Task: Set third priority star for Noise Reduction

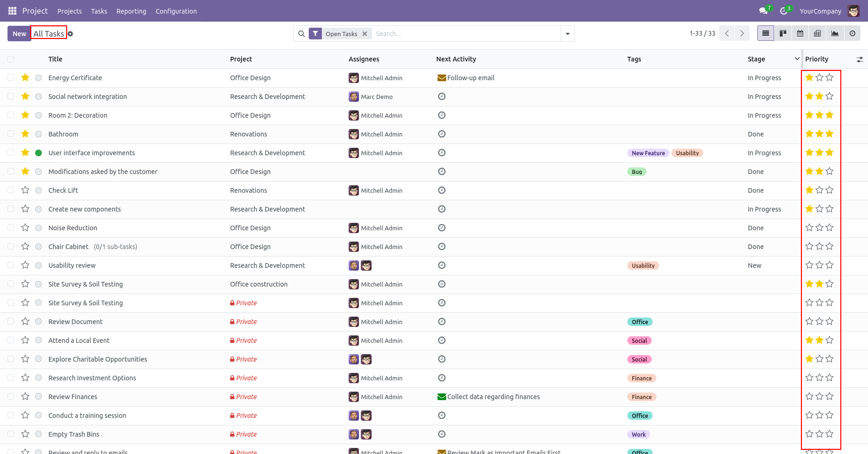Action: (830, 227)
